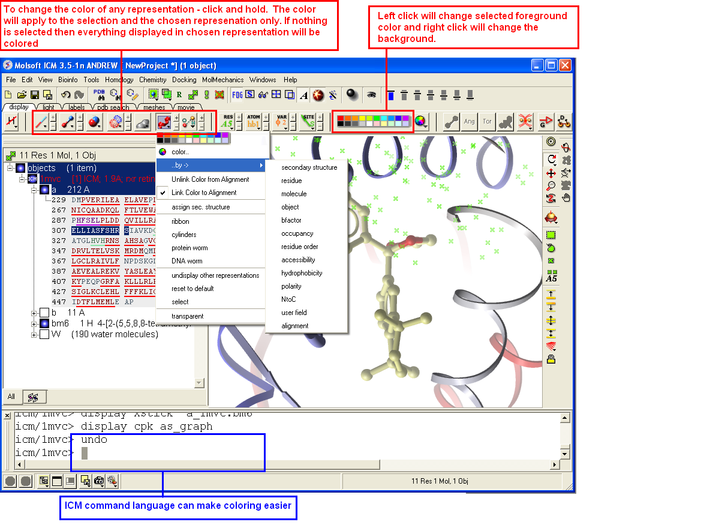
Task: Open the Bioinfo menu
Action: click(68, 80)
